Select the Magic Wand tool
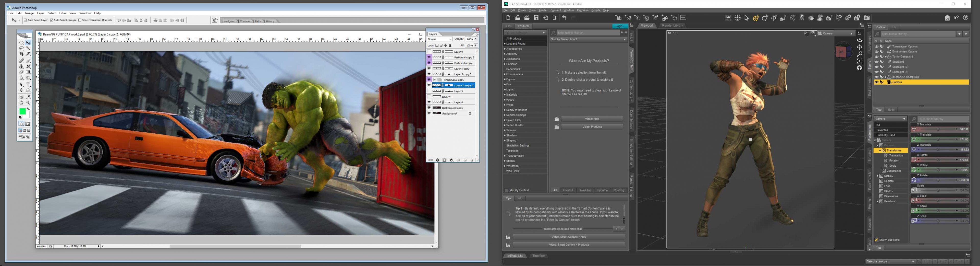The width and height of the screenshot is (980, 266). 28,48
